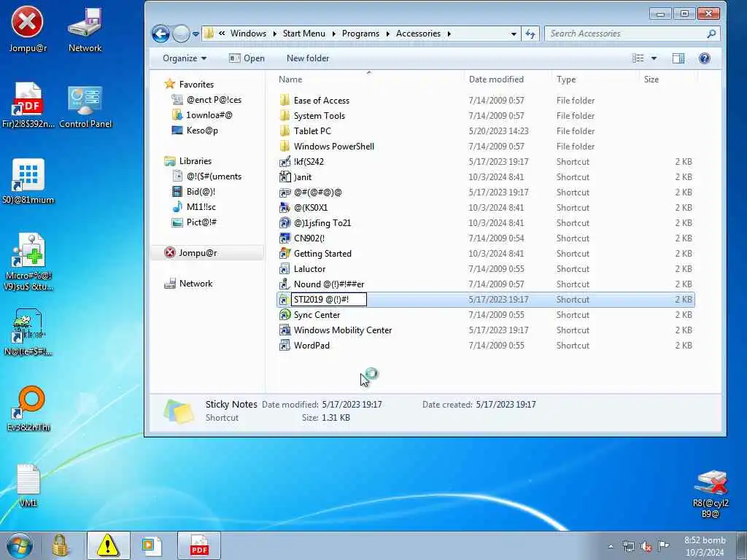Click the muted volume tray icon
This screenshot has height=560, width=747.
[x=646, y=546]
